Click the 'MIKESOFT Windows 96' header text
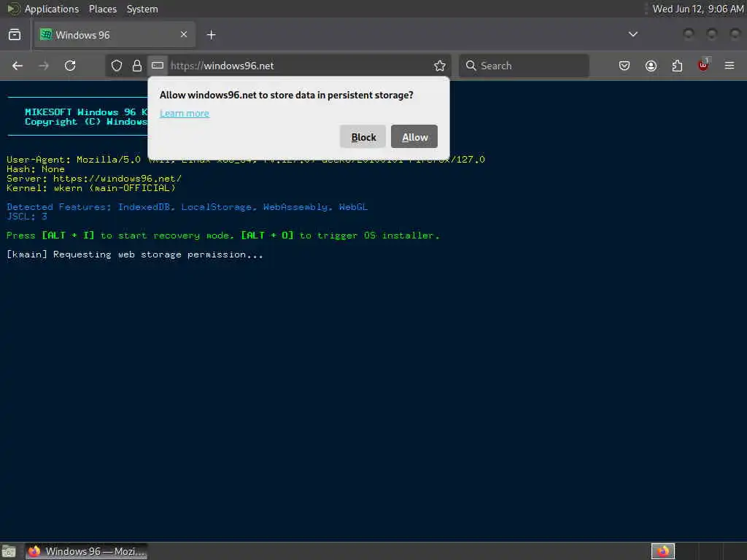 click(86, 112)
